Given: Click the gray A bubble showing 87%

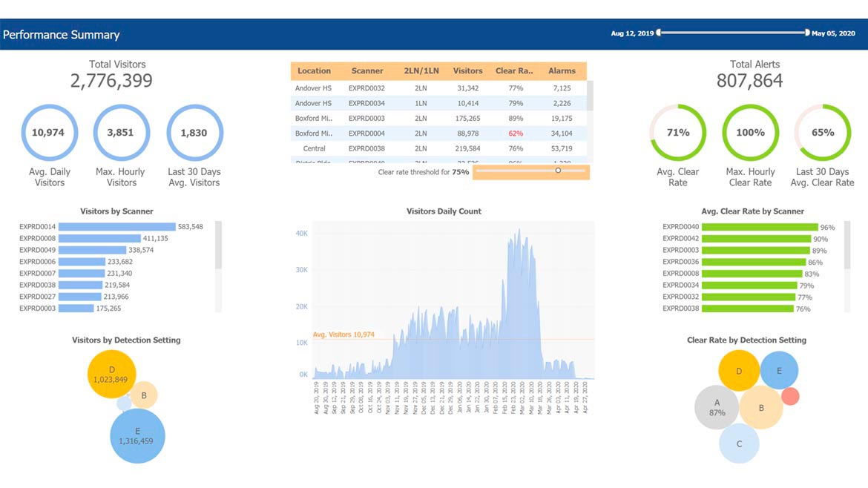Looking at the screenshot, I should pos(717,408).
